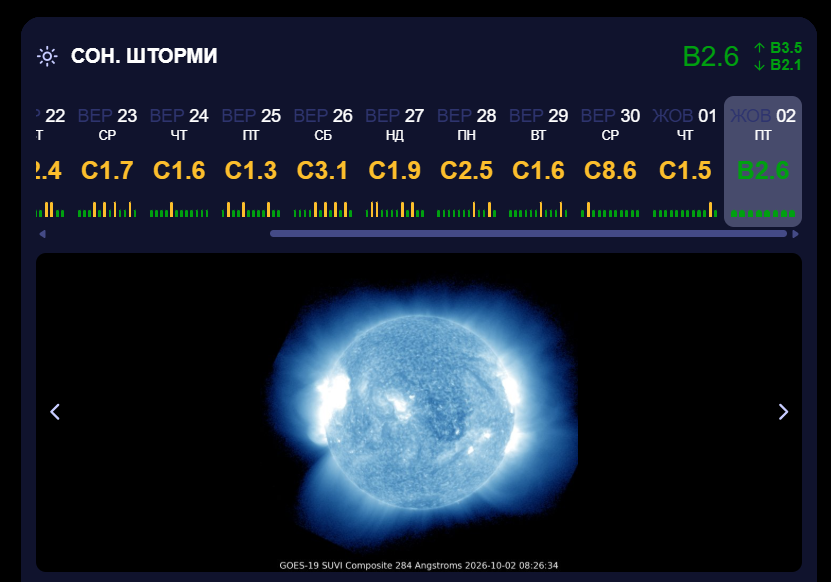Viewport: 831px width, 582px height.
Task: Click the C1.7 flare value
Action: tap(107, 171)
